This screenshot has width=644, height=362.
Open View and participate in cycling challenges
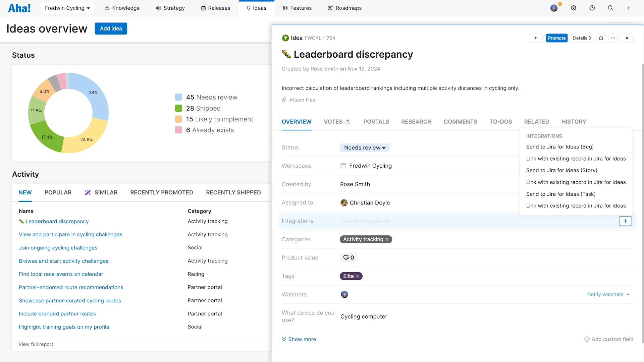[x=70, y=234]
